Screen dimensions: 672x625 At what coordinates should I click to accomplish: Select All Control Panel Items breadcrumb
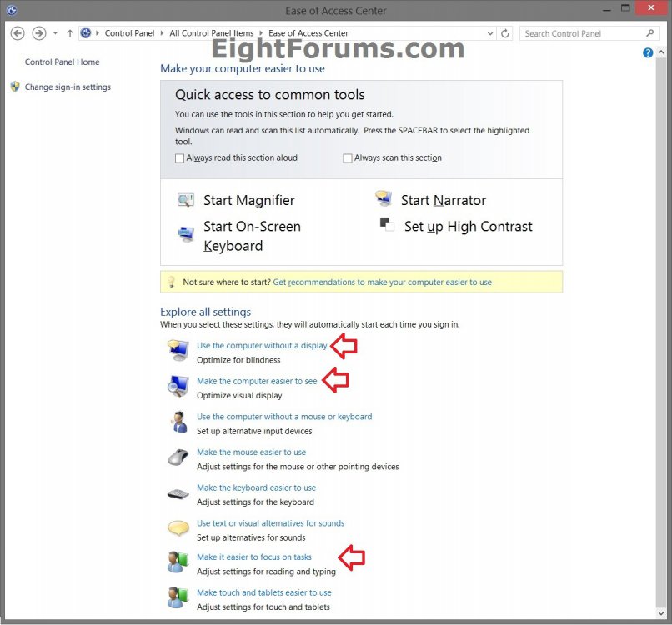point(212,33)
